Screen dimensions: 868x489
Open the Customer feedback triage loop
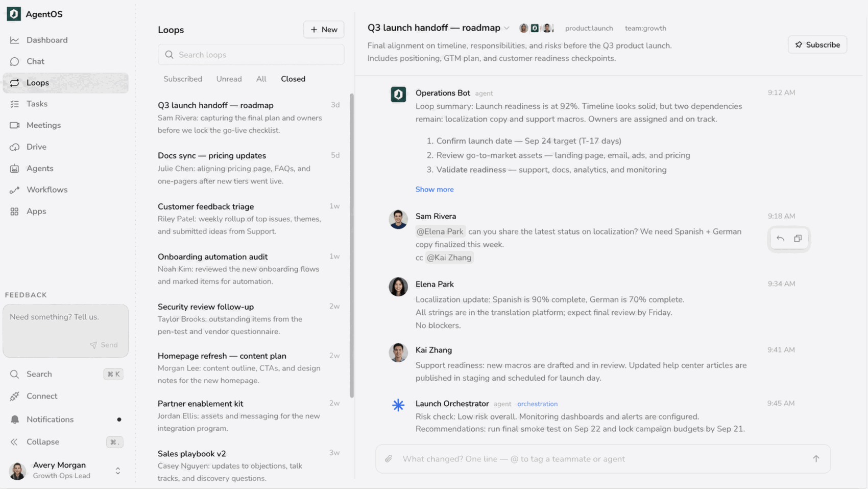coord(249,219)
